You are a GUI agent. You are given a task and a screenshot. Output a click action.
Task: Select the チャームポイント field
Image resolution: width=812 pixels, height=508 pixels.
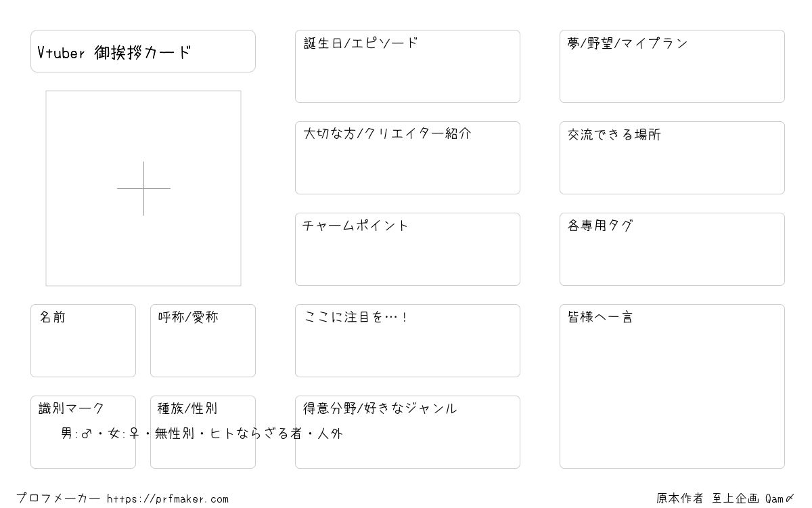pos(407,249)
